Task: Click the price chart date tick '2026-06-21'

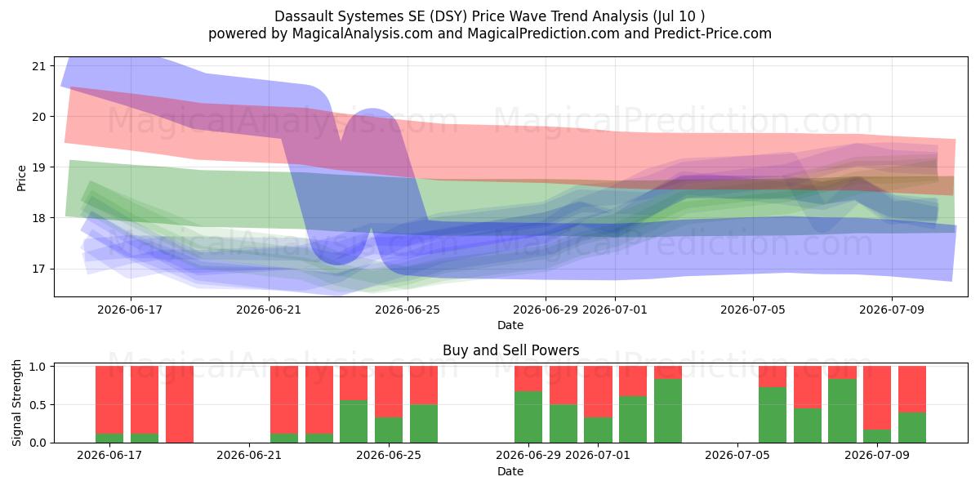Action: [x=269, y=310]
